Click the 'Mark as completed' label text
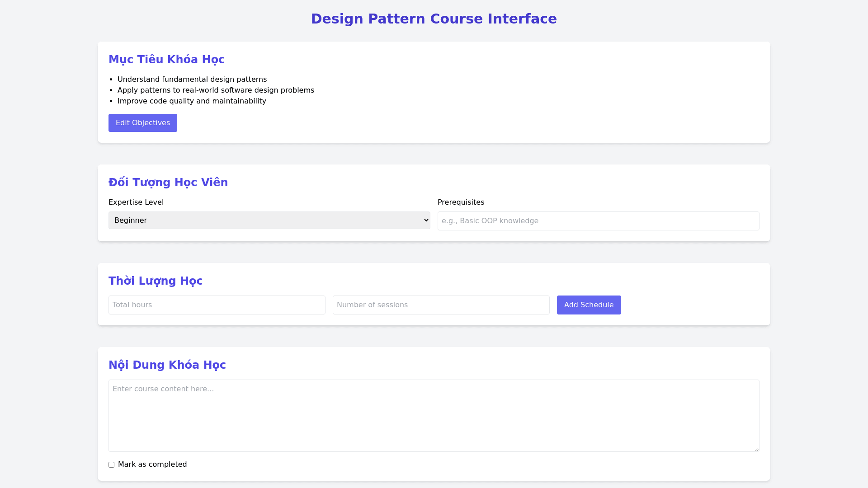 152,465
